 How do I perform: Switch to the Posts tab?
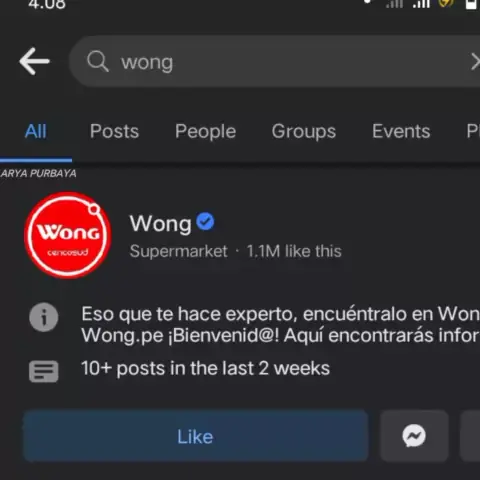click(114, 131)
